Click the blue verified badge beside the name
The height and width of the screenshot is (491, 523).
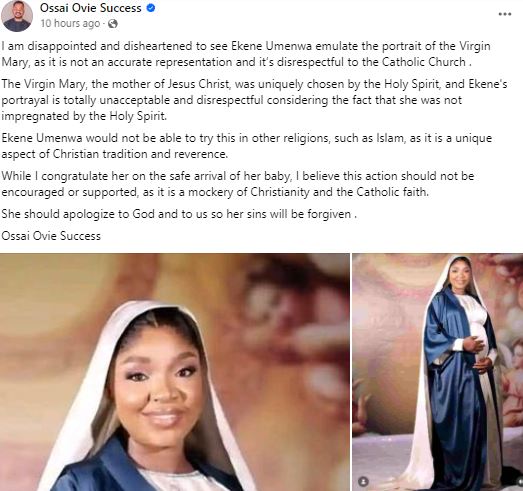click(151, 8)
